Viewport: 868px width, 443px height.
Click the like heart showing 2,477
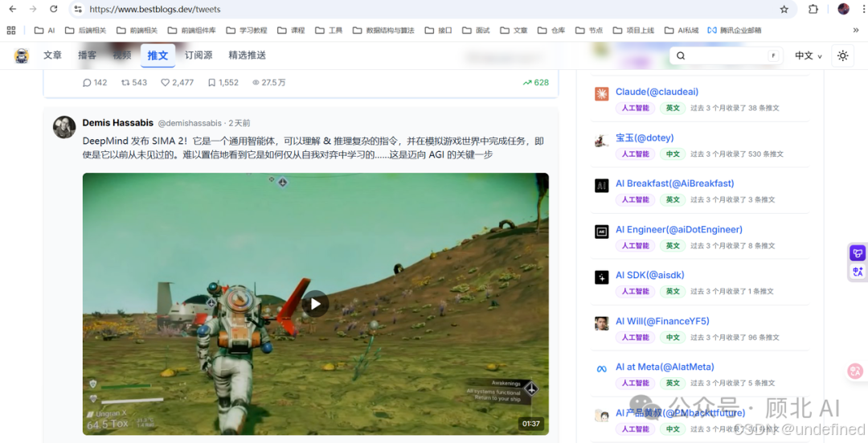click(x=165, y=83)
